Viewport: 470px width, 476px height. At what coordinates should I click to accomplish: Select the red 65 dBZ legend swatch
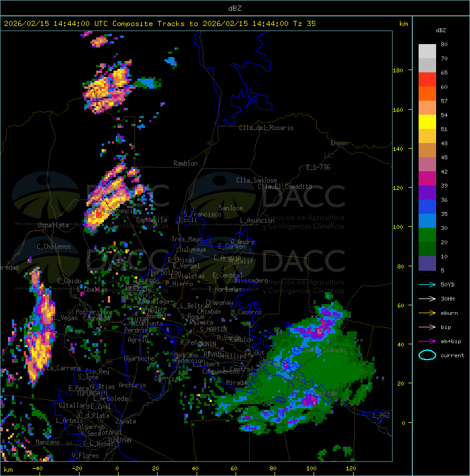pos(427,80)
